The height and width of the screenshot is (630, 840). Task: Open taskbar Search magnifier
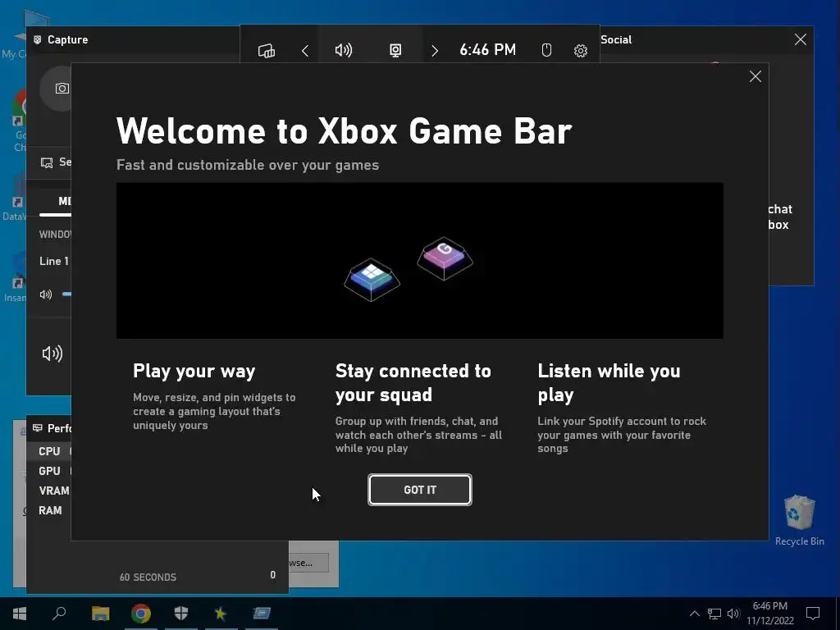click(x=59, y=614)
